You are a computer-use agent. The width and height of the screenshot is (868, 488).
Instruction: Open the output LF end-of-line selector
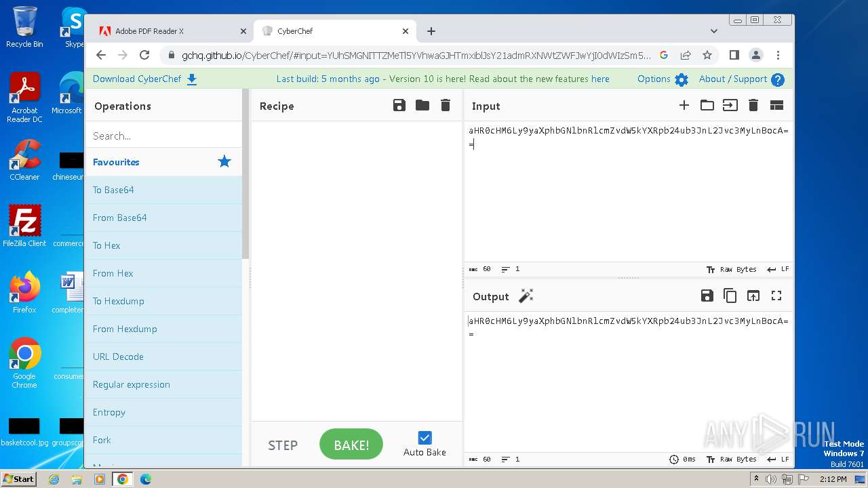(778, 459)
